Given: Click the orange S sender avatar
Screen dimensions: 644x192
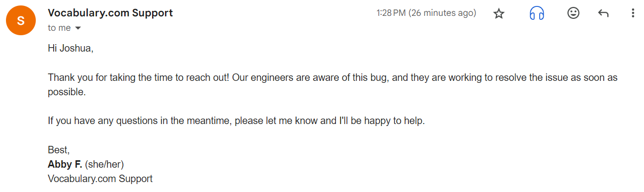Looking at the screenshot, I should [x=20, y=20].
